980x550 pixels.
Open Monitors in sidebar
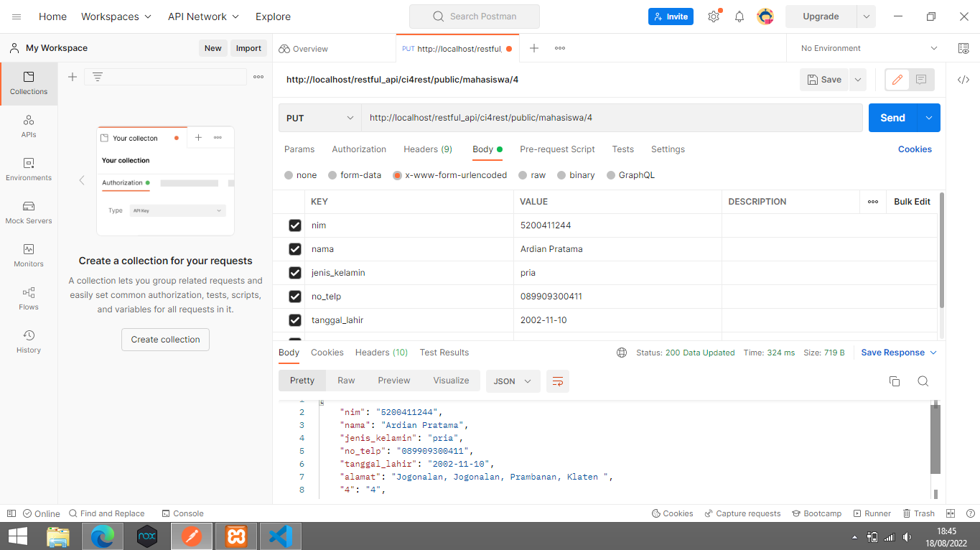[x=29, y=256]
